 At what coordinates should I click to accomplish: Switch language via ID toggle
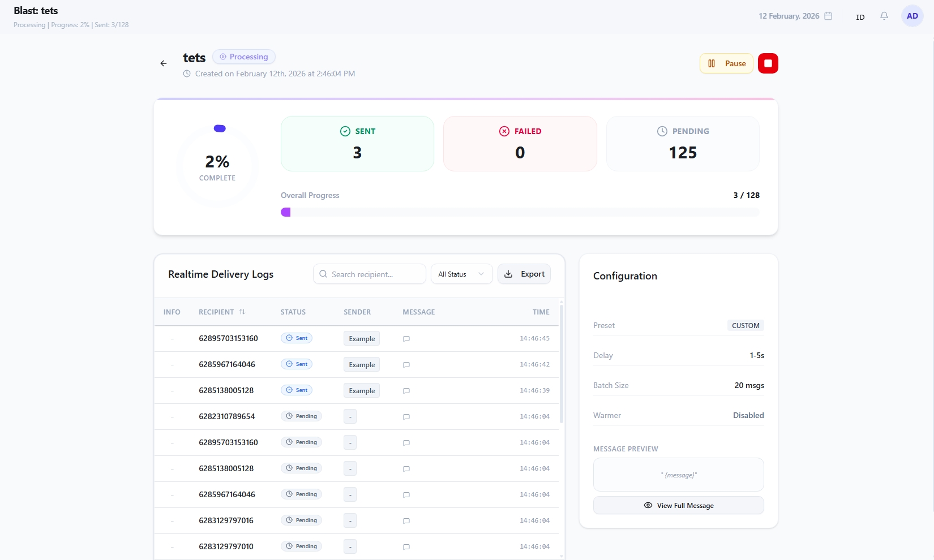860,17
